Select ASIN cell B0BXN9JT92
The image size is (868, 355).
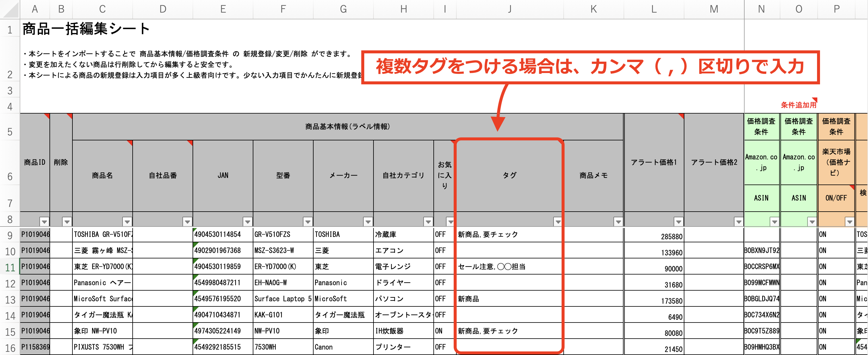(x=761, y=251)
